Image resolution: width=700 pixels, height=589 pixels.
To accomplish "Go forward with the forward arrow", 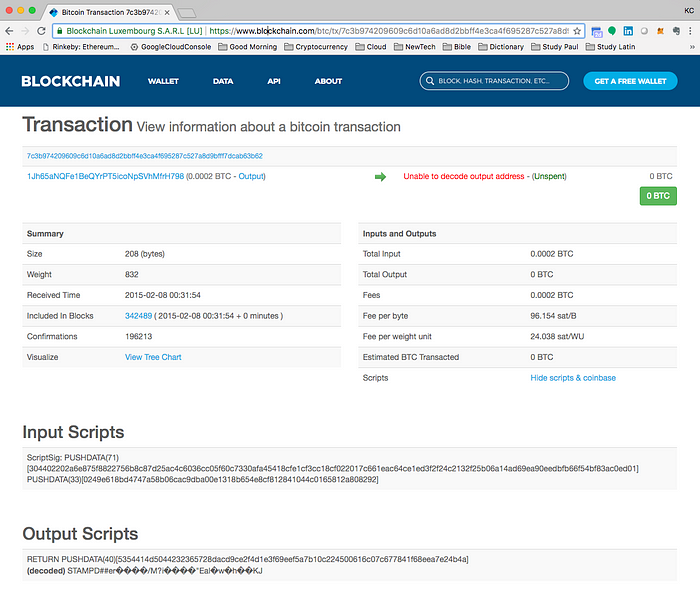I will click(x=25, y=31).
